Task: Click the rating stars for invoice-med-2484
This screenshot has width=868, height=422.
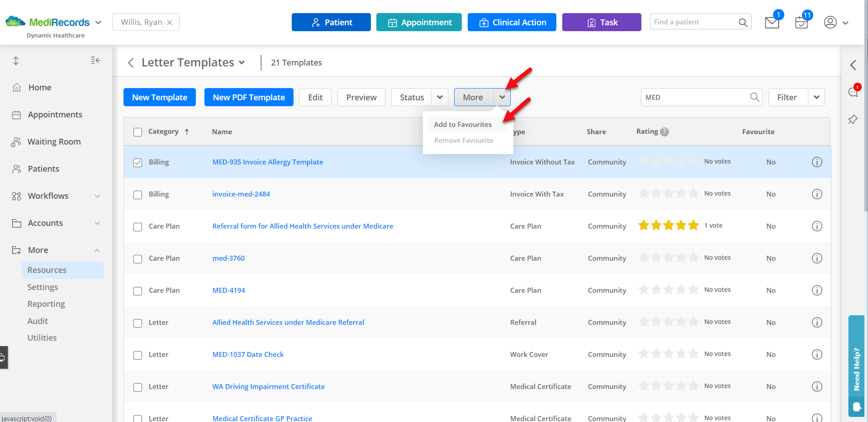Action: pos(669,193)
